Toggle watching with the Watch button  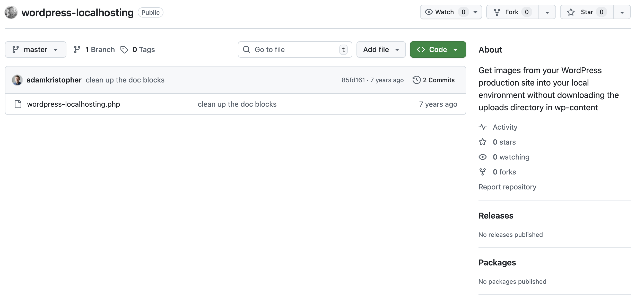(x=444, y=12)
